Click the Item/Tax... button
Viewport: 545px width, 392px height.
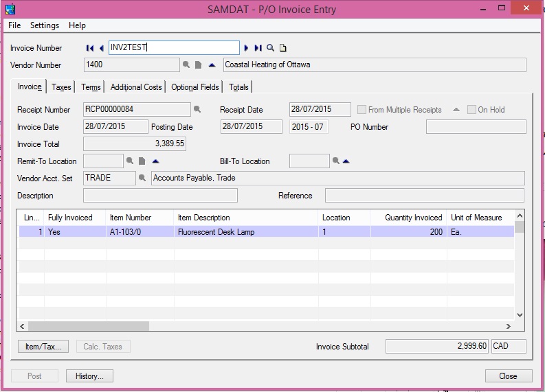[43, 347]
